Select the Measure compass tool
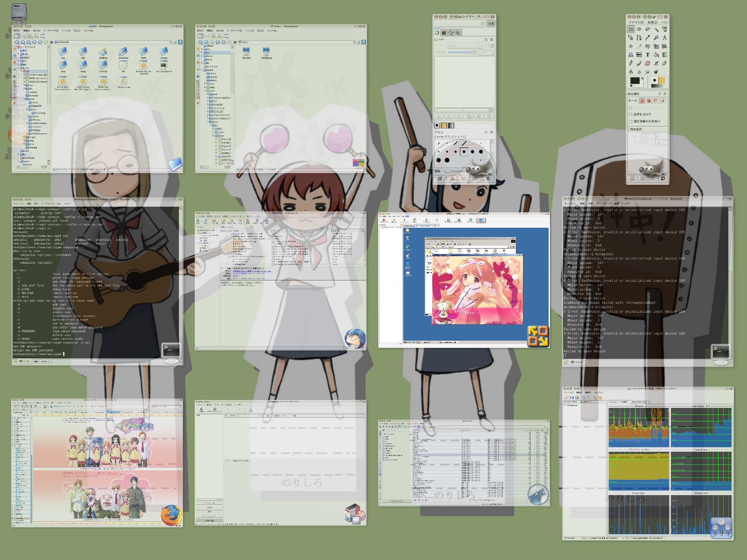This screenshot has width=747, height=560. (x=665, y=37)
